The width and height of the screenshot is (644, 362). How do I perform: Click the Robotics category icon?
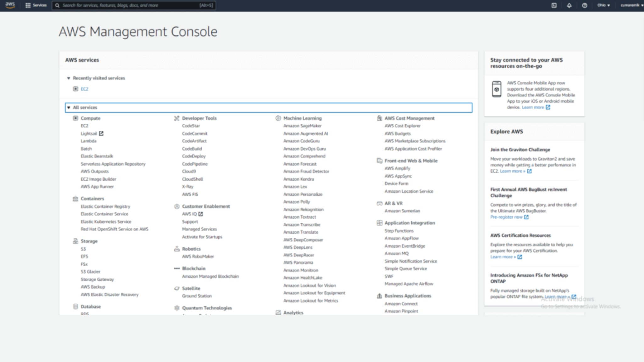pyautogui.click(x=177, y=249)
